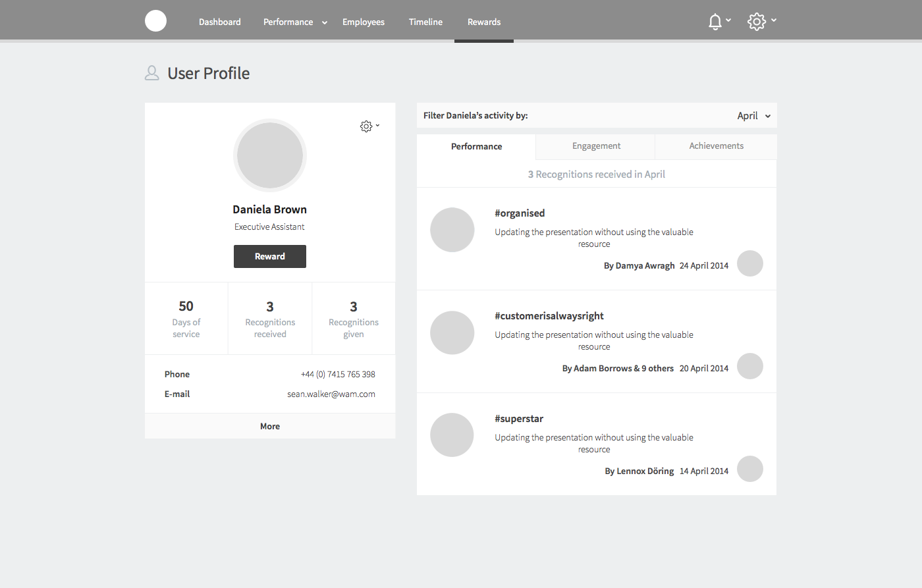Open the Performance navbar item
Screen dimensions: 922x588
click(288, 22)
